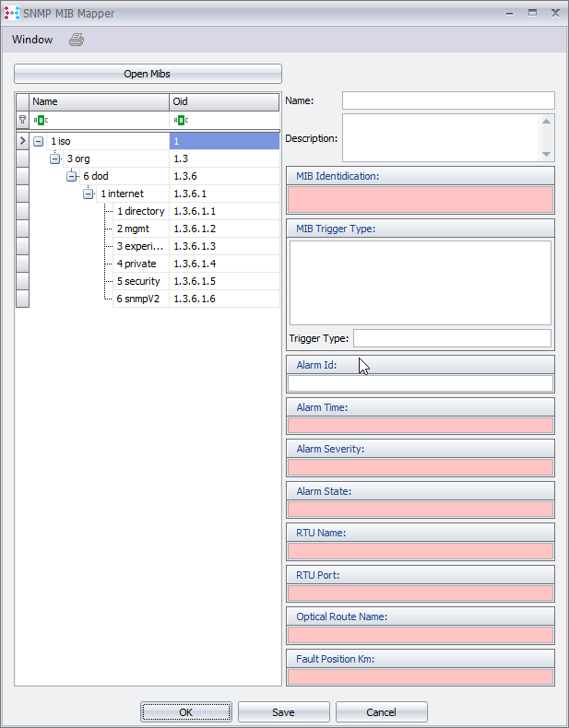
Task: Select the 3 org tree row label
Action: coord(78,159)
